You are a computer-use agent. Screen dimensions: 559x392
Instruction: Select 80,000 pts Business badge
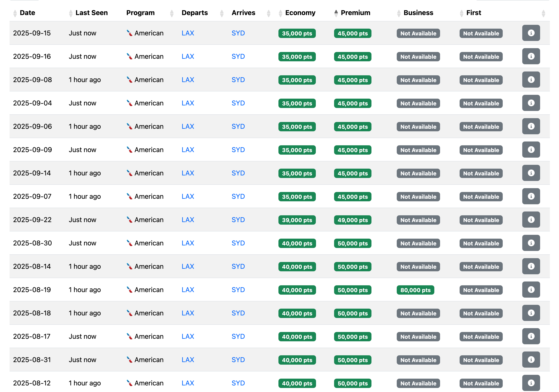coord(415,290)
